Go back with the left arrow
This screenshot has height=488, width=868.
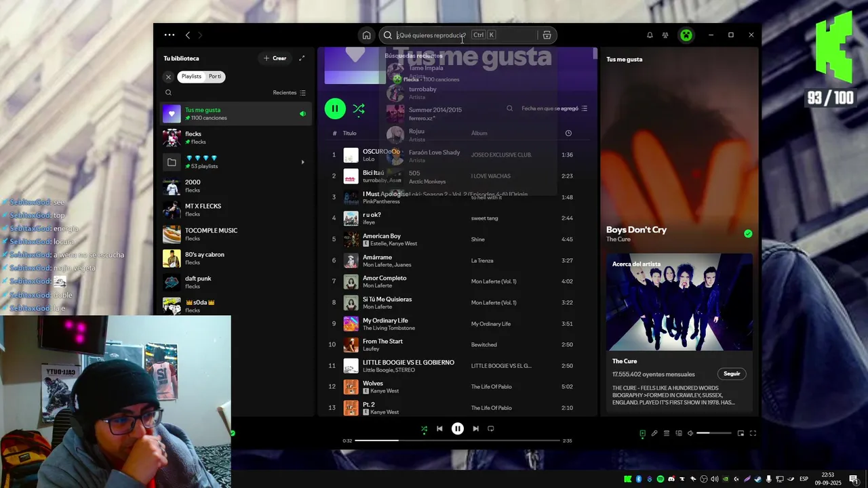point(188,35)
